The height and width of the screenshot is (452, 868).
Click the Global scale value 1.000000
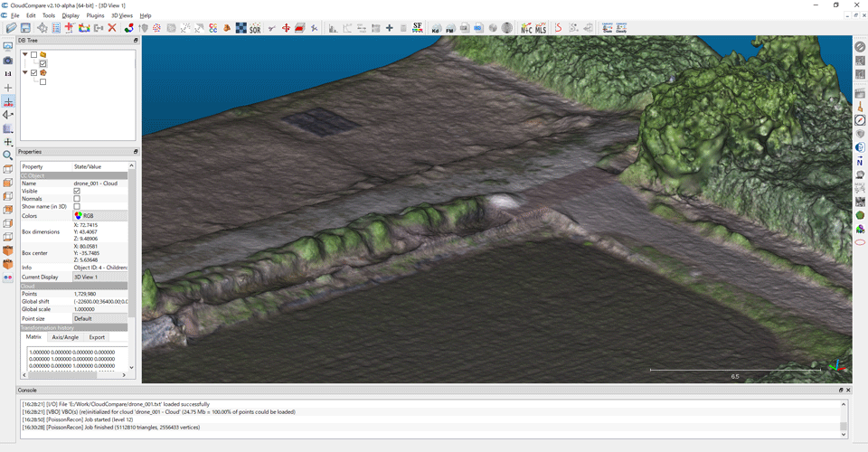coord(84,309)
